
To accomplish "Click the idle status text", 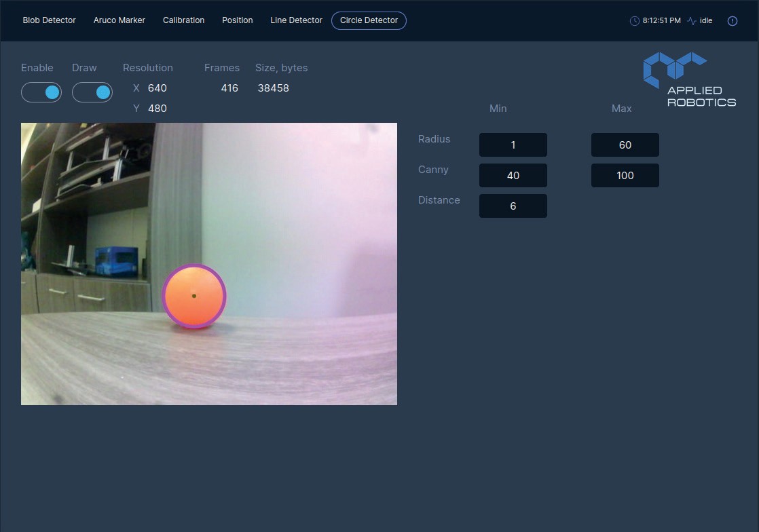I will (x=706, y=21).
